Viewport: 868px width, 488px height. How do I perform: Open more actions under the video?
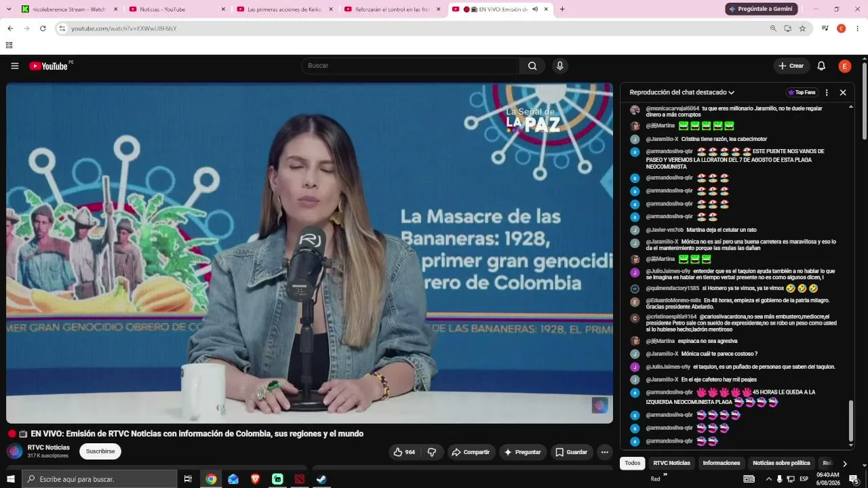coord(604,452)
